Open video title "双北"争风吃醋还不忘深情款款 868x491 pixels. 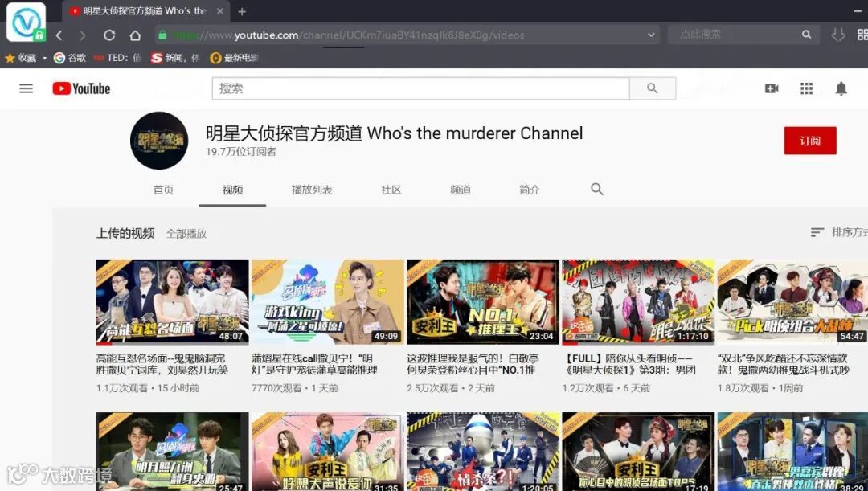784,364
